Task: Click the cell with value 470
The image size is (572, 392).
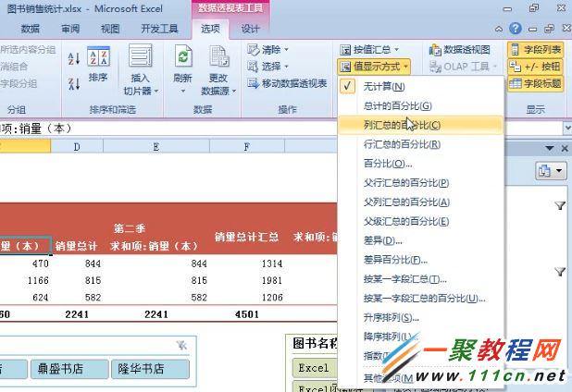Action: (25, 263)
